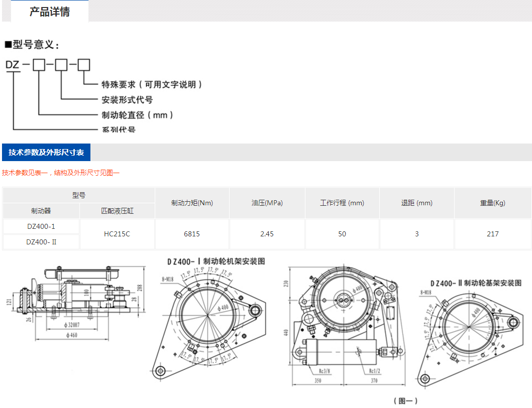This screenshot has width=532, height=408.
Task: Click the 匹配液压缸 column header
Action: coord(117,211)
